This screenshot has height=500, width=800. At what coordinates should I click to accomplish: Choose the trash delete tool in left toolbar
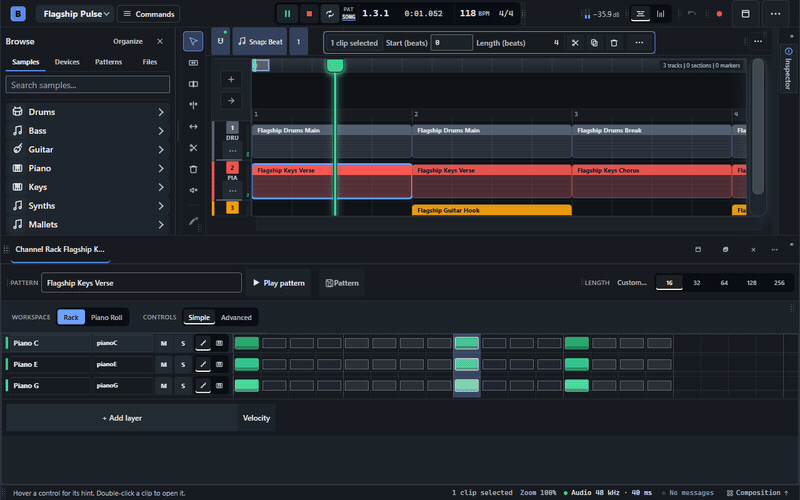[x=193, y=169]
